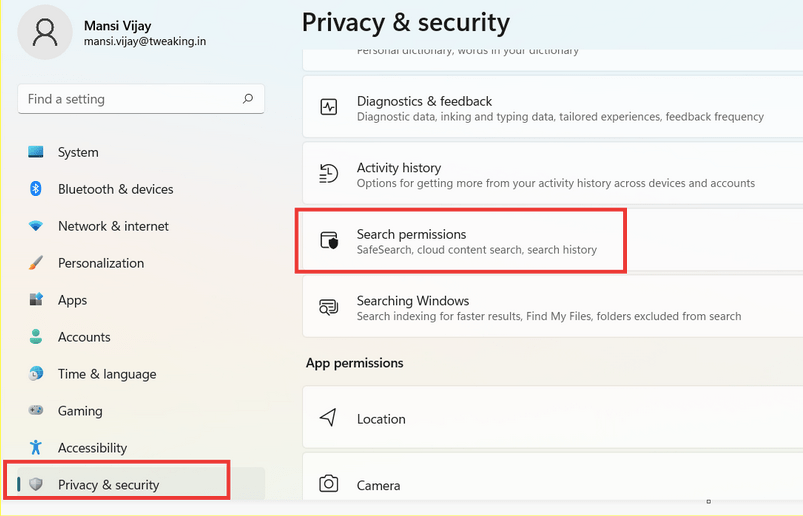Click the name Mansi Vijay
Image resolution: width=803 pixels, height=516 pixels.
(x=117, y=26)
